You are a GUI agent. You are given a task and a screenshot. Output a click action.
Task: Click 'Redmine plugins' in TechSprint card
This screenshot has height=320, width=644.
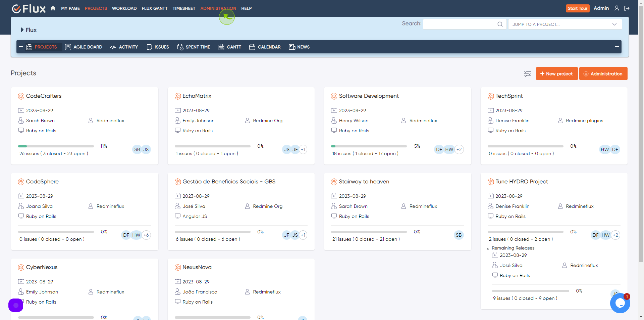pyautogui.click(x=584, y=121)
